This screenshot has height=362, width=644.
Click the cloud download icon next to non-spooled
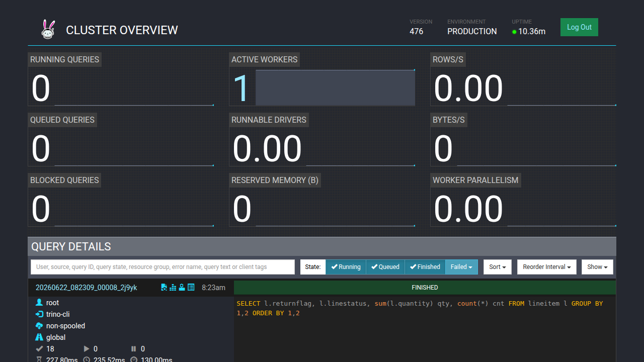tap(39, 326)
